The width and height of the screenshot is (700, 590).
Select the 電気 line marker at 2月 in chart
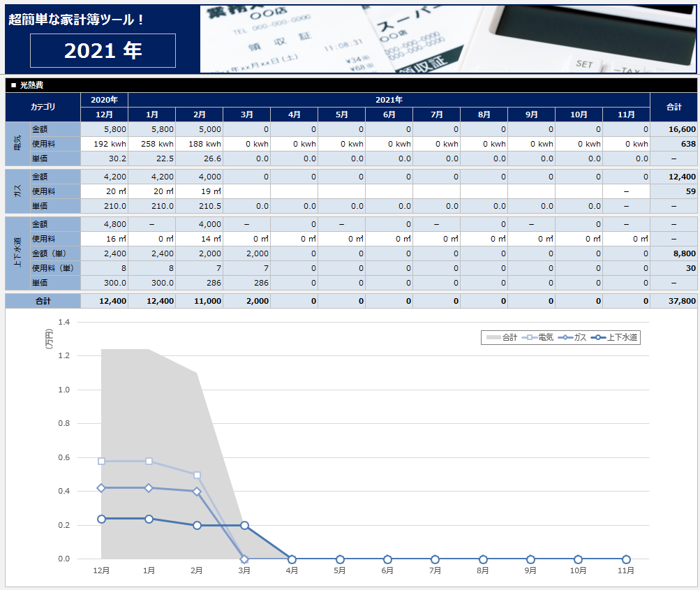(197, 475)
